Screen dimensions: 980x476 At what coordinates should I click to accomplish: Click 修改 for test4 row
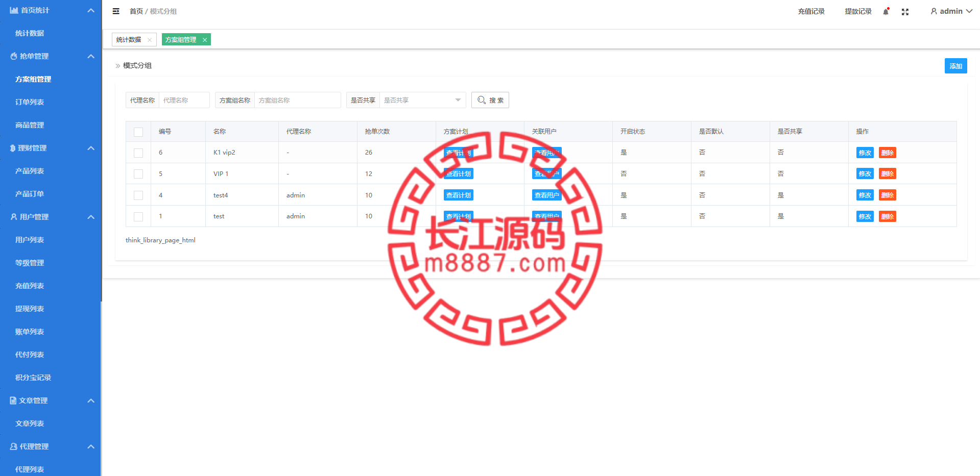tap(865, 195)
